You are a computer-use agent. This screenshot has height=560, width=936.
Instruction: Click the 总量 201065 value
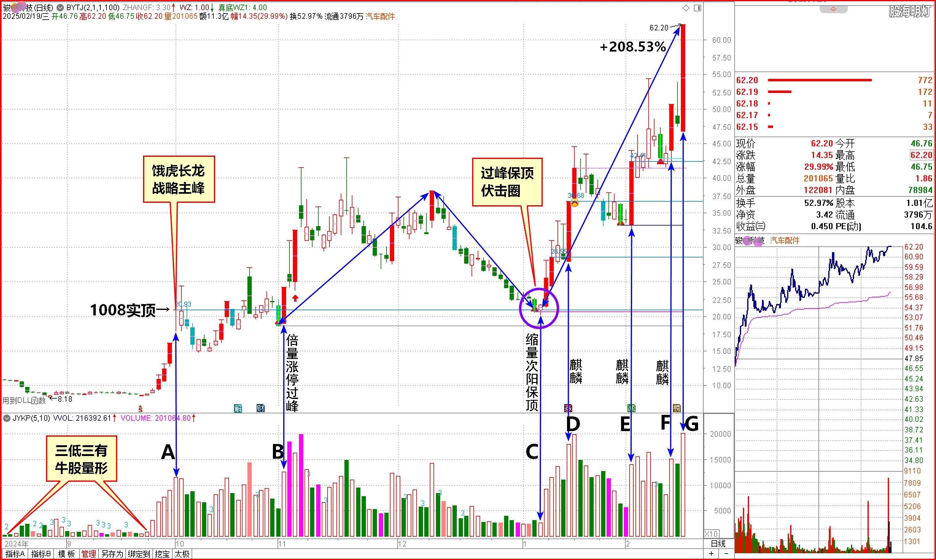pos(818,179)
